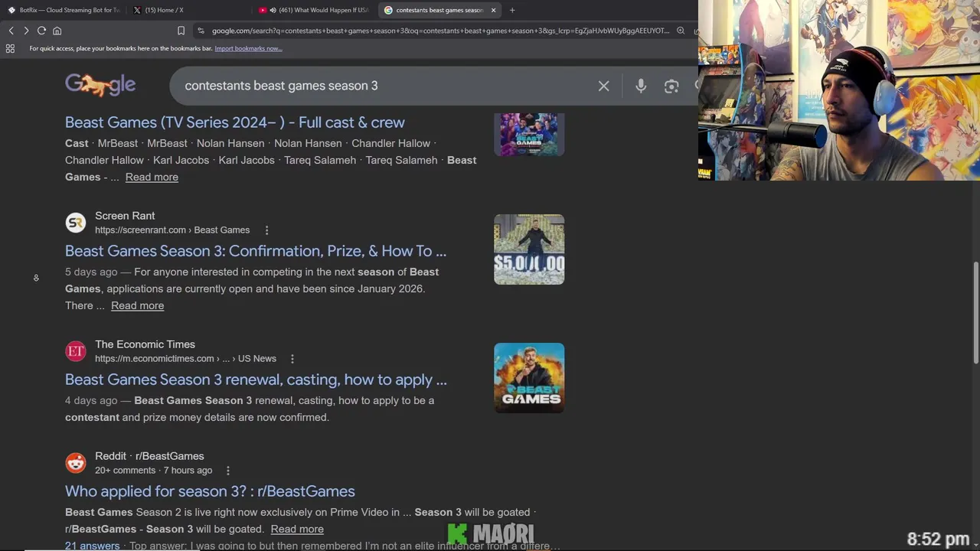Switch to the Home / X tab
The image size is (980, 551).
188,10
